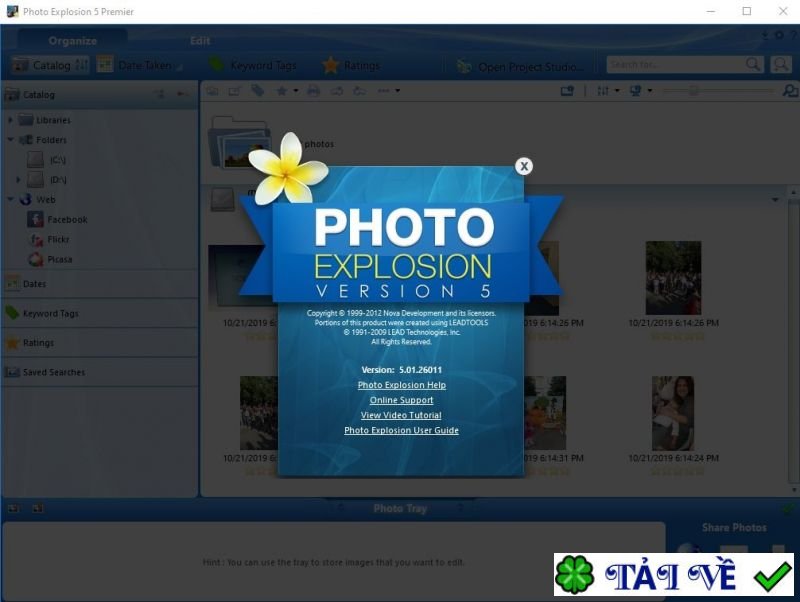The image size is (800, 602).
Task: Select Picasa icon in Web tree
Action: pos(36,259)
